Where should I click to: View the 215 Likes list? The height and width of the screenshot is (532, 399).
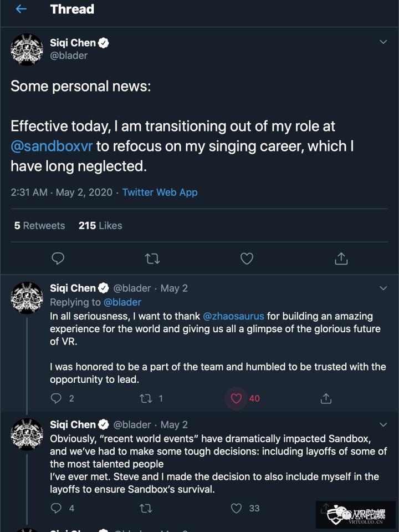100,226
